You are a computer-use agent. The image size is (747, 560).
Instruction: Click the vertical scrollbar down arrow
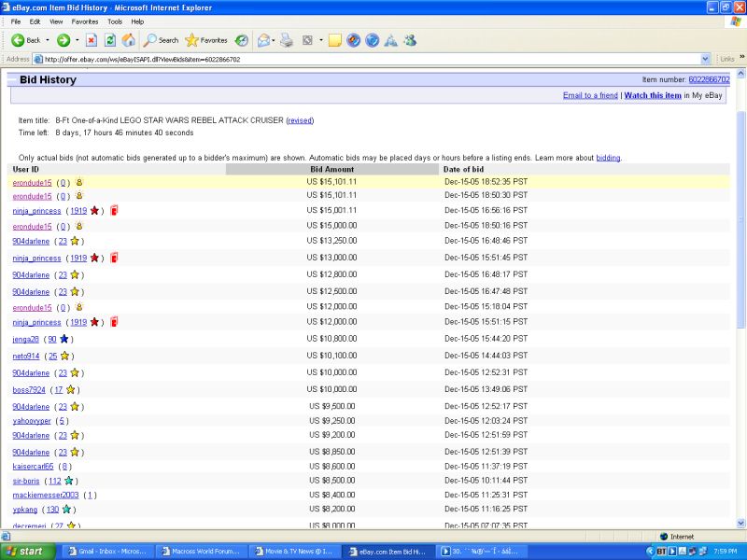coord(740,524)
